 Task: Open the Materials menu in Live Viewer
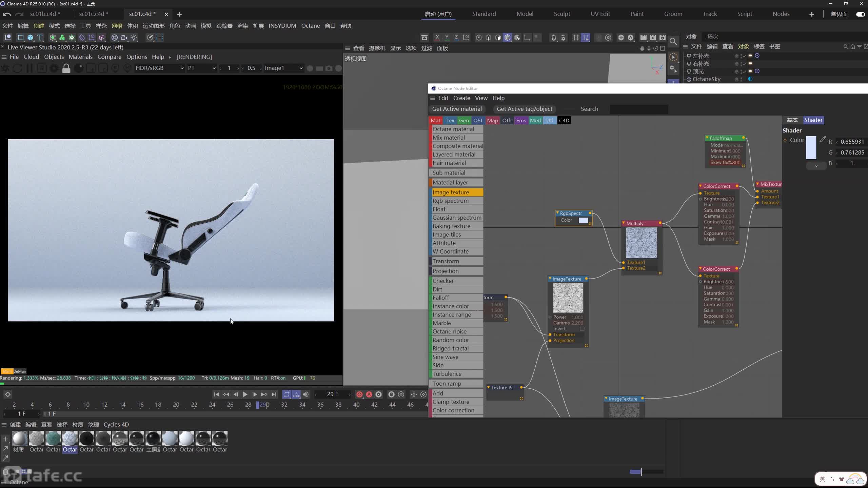pos(80,57)
